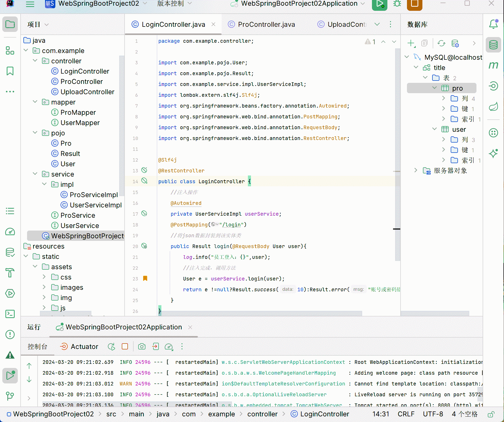Click the camera thread dump icon
Screen dimensions: 504x422
pyautogui.click(x=142, y=347)
